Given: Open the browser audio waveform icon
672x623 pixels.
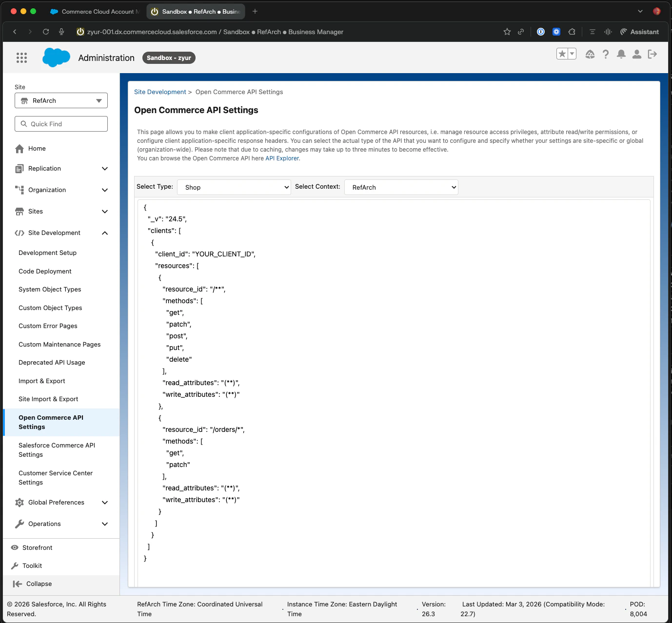Looking at the screenshot, I should point(608,32).
